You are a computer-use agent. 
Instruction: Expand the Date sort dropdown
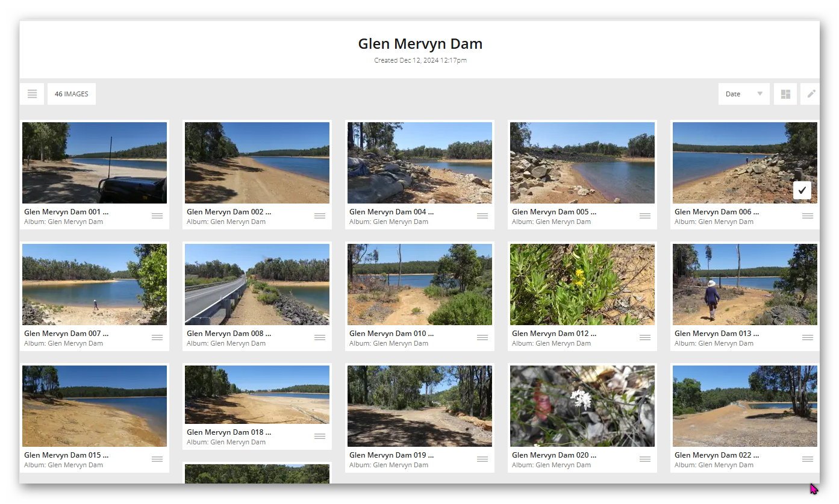[x=744, y=94]
